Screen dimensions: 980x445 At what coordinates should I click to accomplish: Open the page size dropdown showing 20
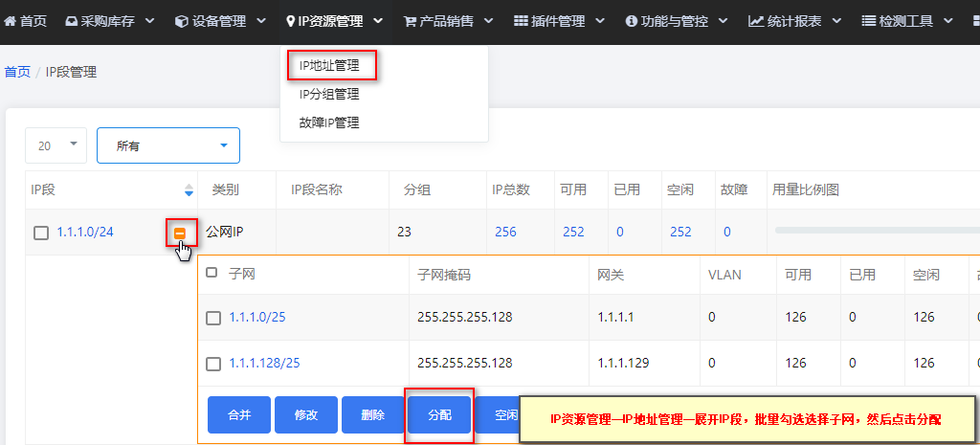coord(56,145)
